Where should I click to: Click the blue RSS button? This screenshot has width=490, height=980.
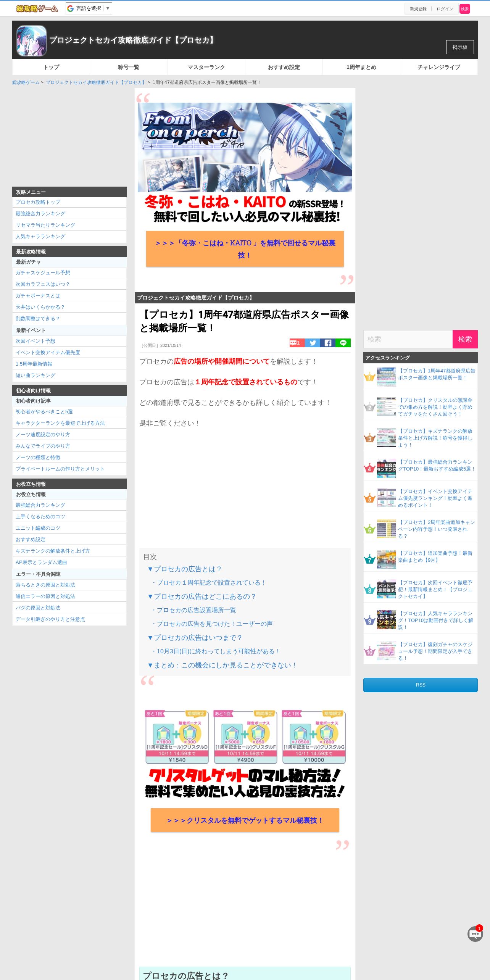[420, 685]
